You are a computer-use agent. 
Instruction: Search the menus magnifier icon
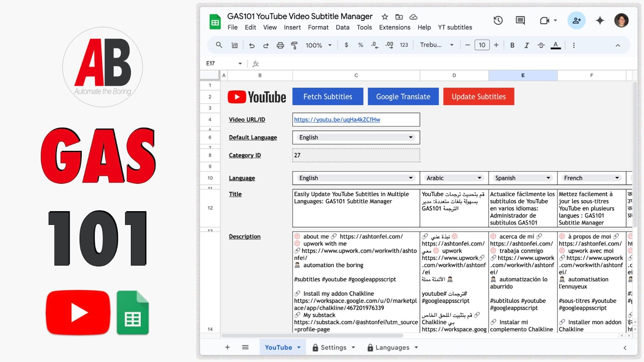(x=219, y=45)
